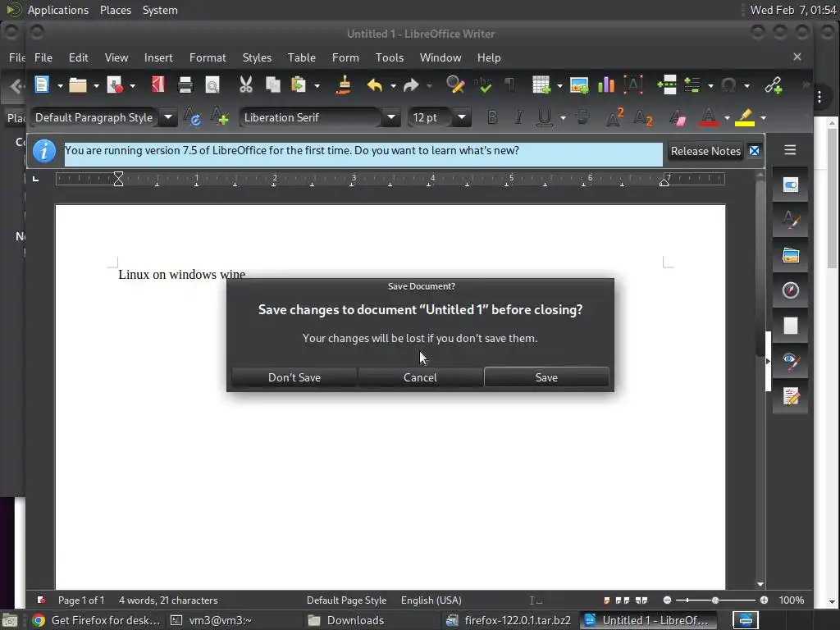Toggle Print Preview icon
Image resolution: width=840 pixels, height=630 pixels.
click(212, 84)
